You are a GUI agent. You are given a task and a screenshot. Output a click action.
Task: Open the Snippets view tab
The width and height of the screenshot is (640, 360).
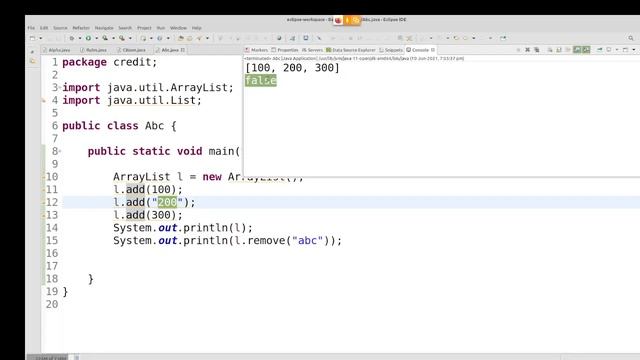point(391,50)
